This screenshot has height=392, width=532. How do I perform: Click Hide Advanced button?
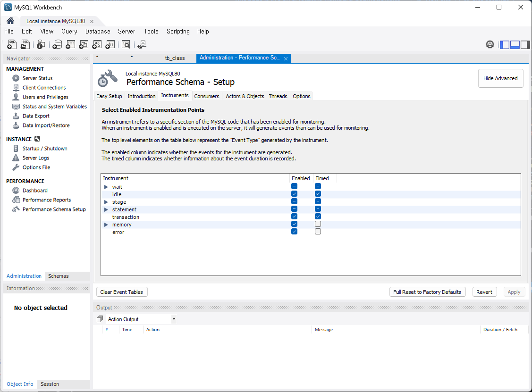pyautogui.click(x=500, y=78)
